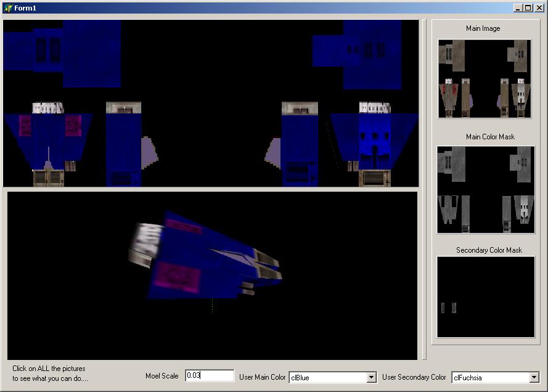Click the 'User Secondary Color' label

click(414, 377)
